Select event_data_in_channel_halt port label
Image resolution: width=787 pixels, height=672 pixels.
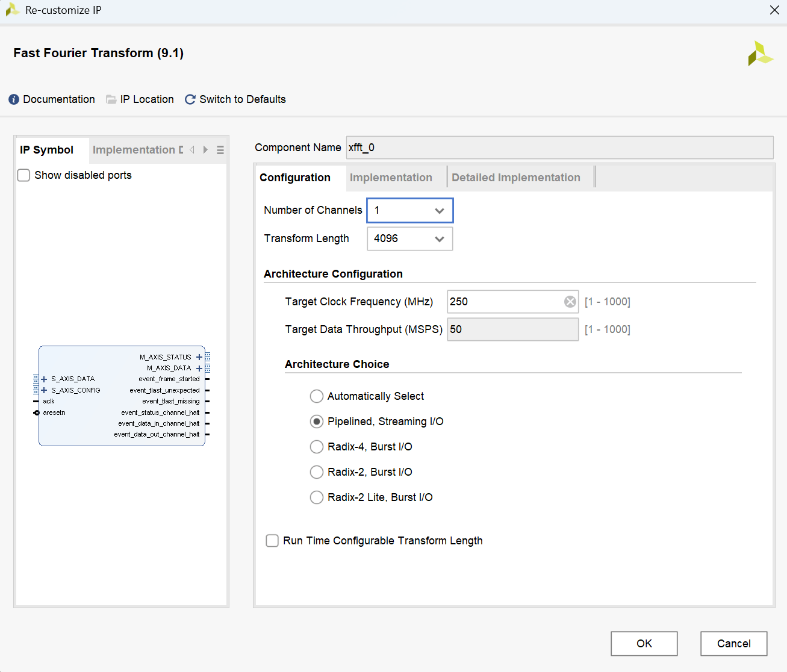[159, 423]
